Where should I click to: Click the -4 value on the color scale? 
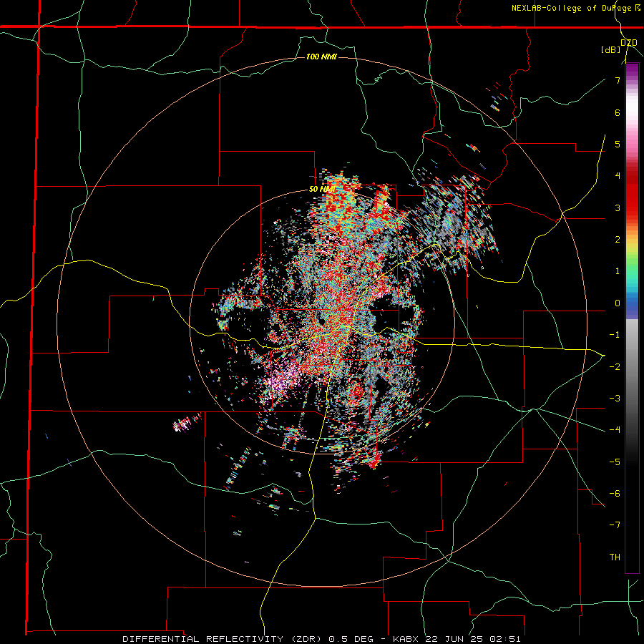click(x=615, y=430)
